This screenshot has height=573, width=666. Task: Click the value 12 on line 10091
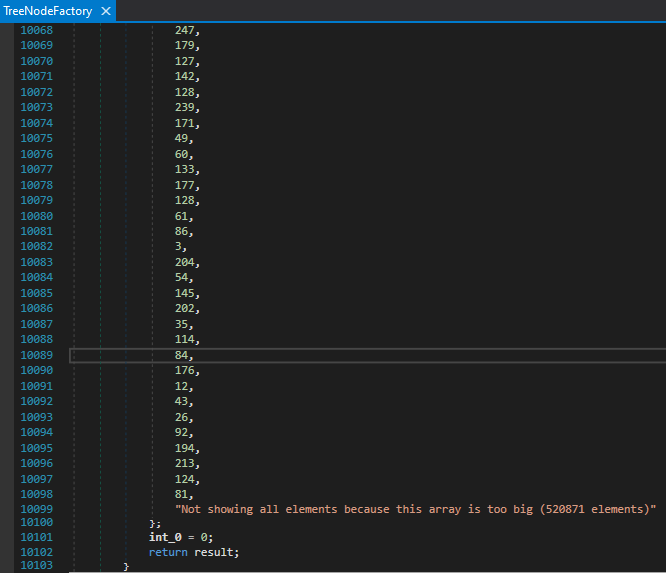click(181, 386)
